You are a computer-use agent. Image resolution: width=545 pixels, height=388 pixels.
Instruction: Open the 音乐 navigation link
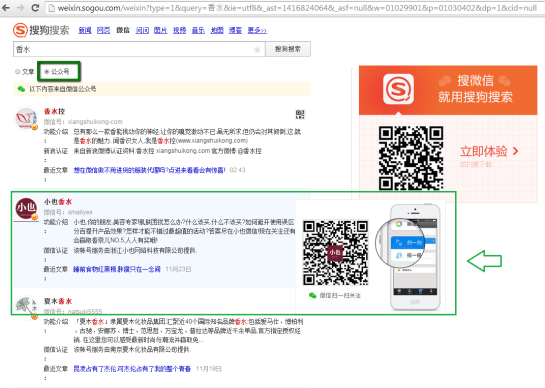(198, 31)
